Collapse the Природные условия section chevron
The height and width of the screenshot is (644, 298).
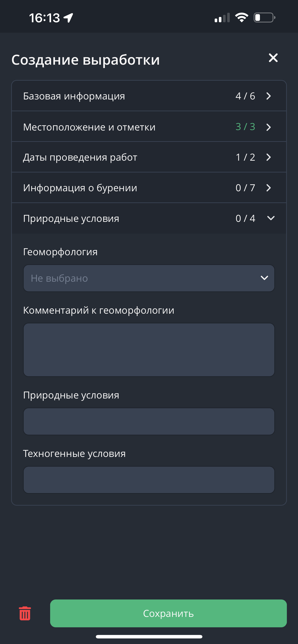[271, 218]
